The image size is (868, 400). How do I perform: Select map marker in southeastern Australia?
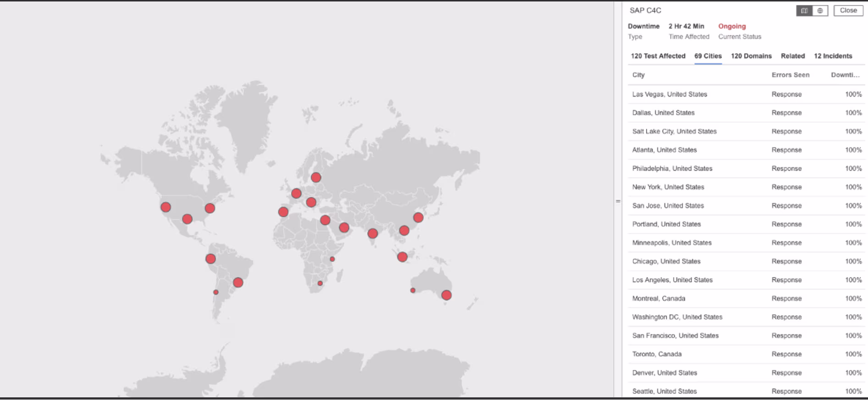[446, 295]
